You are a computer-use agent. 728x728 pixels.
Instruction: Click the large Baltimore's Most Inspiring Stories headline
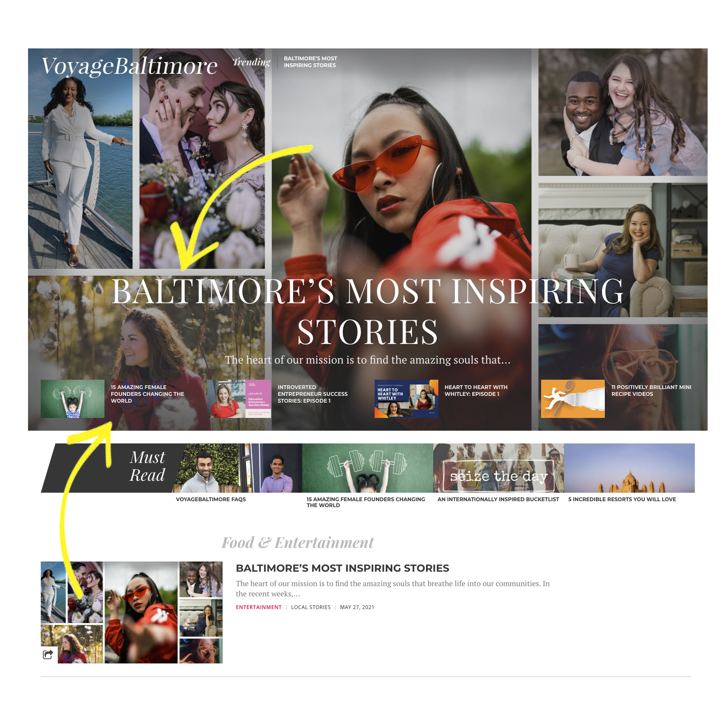tap(367, 311)
